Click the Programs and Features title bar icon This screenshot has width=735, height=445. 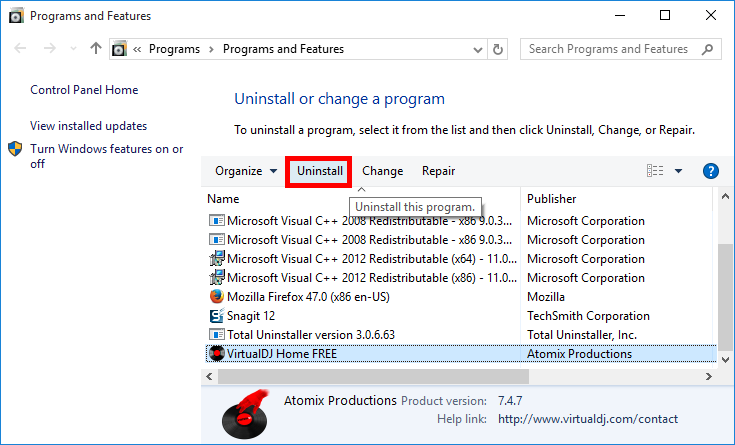15,15
